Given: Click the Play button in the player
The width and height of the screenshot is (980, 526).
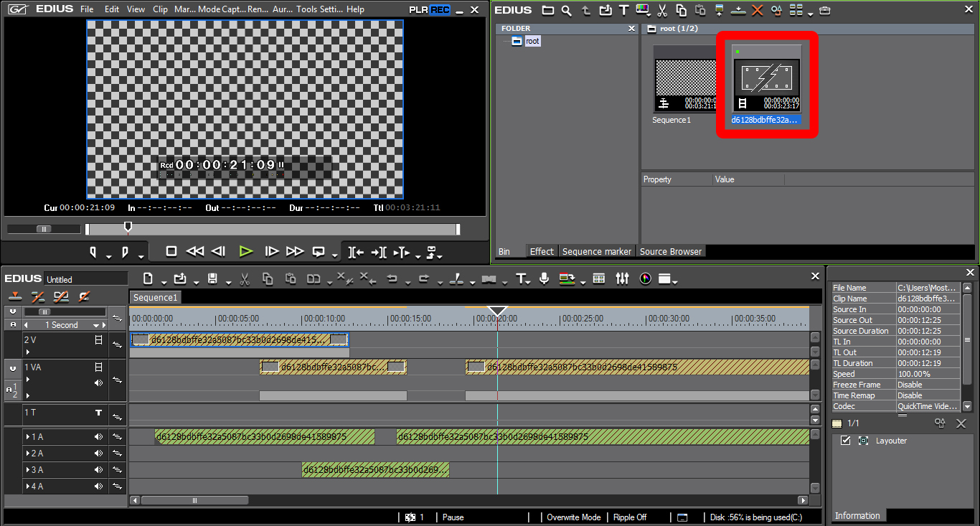Looking at the screenshot, I should point(246,251).
